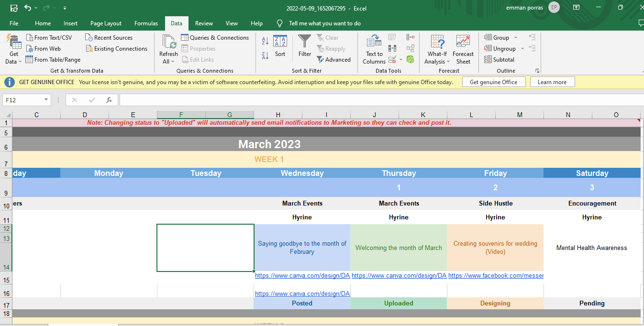The image size is (644, 326).
Task: Undo last action in title bar
Action: pos(28,8)
